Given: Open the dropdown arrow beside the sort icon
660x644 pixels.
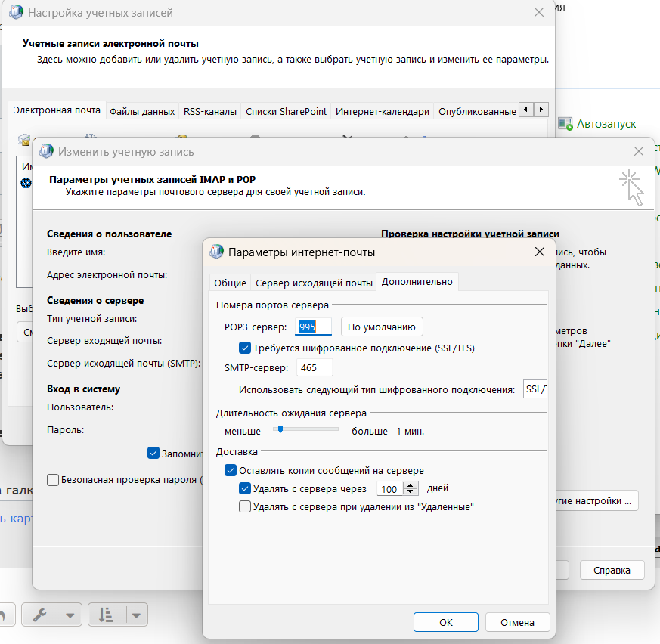Looking at the screenshot, I should click(x=136, y=615).
